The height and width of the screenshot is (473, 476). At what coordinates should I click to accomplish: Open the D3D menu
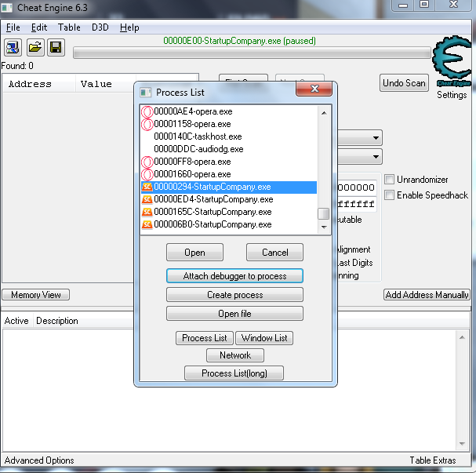pos(100,27)
